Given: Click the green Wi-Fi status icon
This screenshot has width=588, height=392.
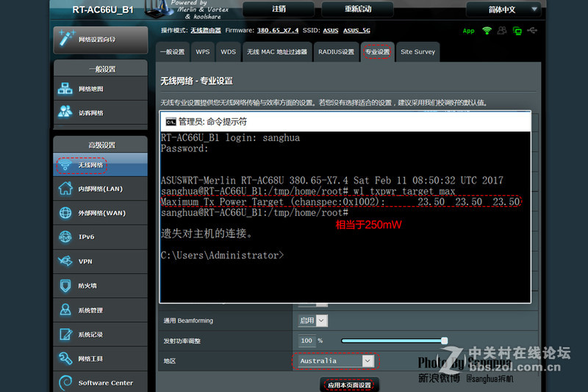Looking at the screenshot, I should click(x=487, y=31).
